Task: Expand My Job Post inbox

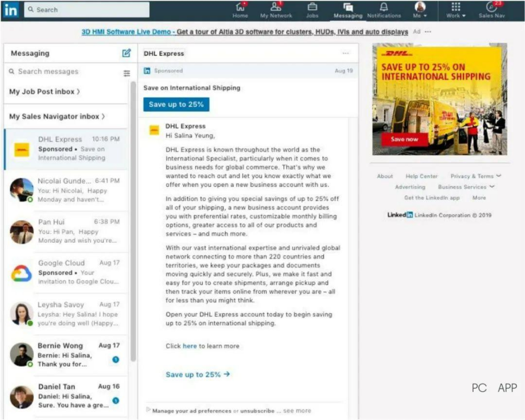Action: 44,92
